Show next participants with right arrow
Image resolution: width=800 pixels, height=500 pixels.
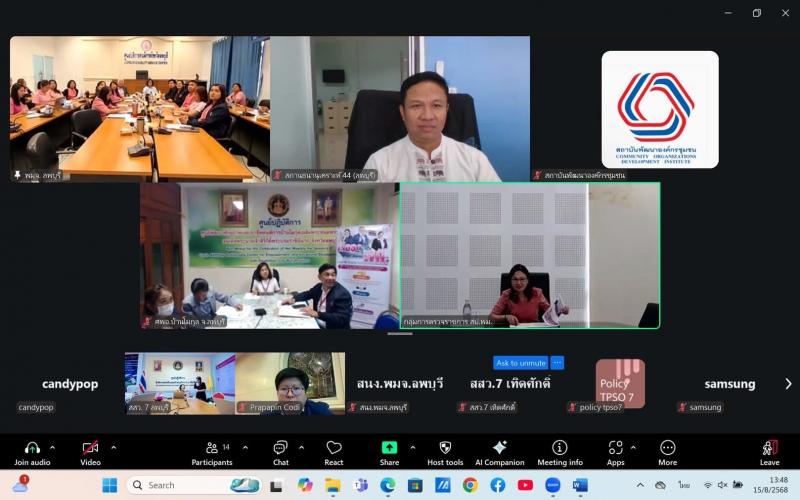click(788, 384)
